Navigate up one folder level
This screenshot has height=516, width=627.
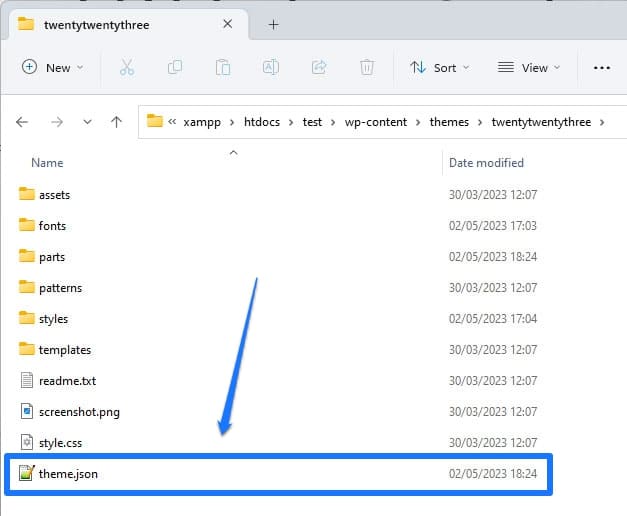click(116, 122)
